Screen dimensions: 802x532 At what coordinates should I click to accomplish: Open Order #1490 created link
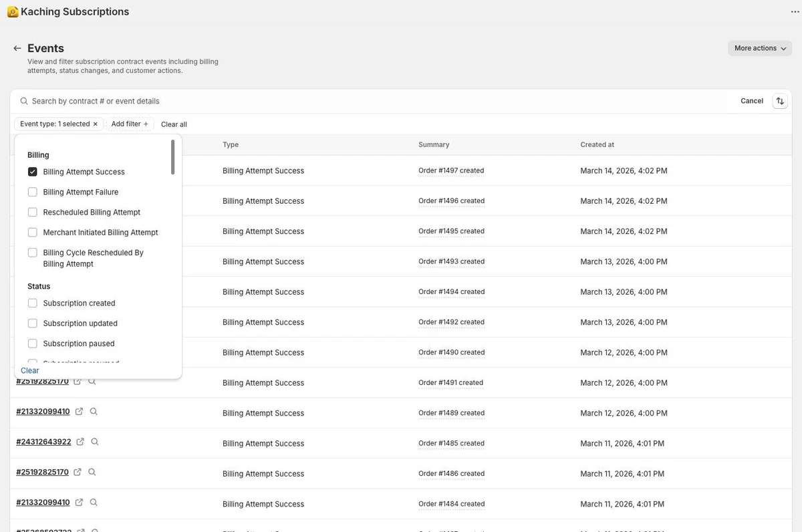(x=451, y=352)
